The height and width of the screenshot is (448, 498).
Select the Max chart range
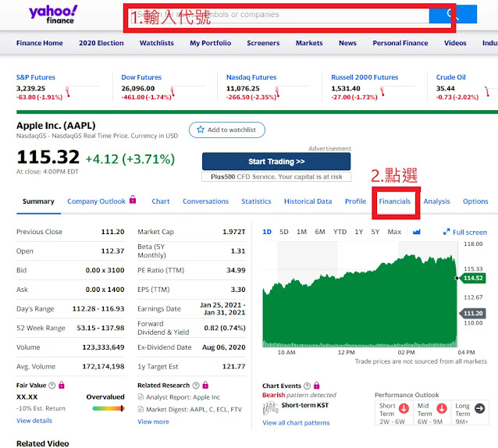pos(394,232)
